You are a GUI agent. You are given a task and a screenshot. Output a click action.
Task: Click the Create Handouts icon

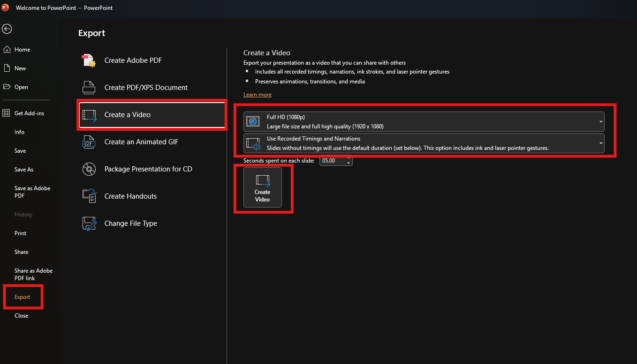[89, 196]
